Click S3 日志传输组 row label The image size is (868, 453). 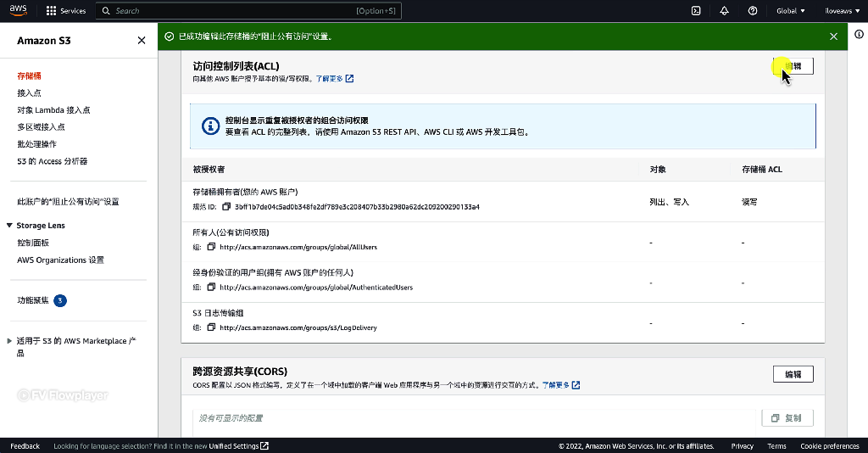tap(218, 313)
